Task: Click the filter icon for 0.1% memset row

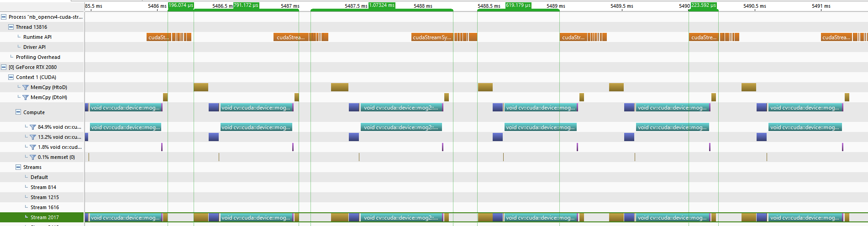Action: (x=33, y=157)
